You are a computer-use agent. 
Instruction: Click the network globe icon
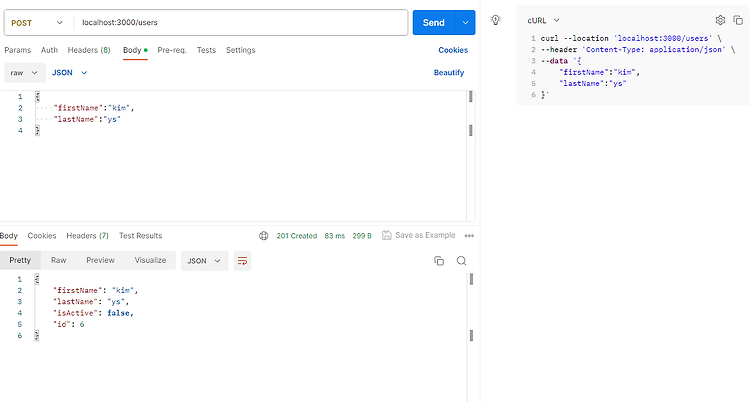(x=264, y=235)
